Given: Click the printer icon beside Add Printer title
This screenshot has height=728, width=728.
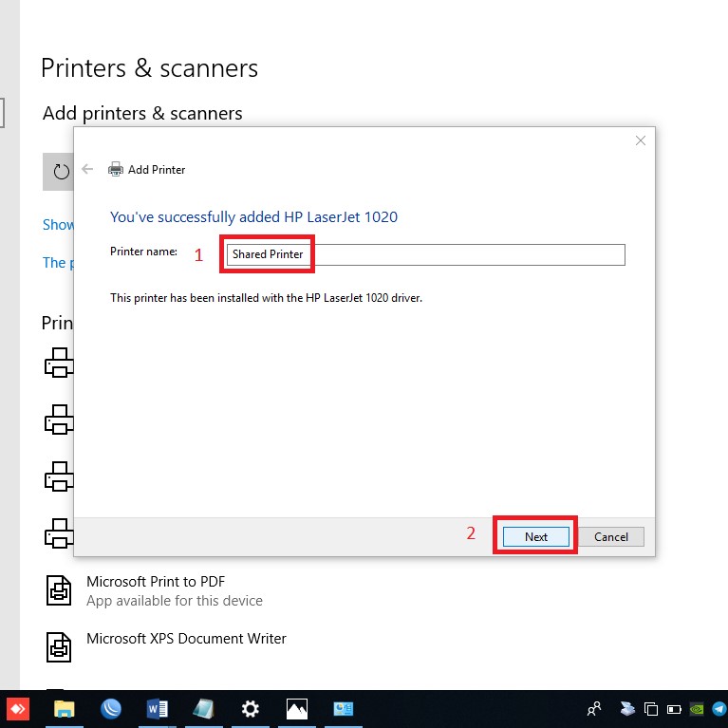Looking at the screenshot, I should (x=116, y=169).
